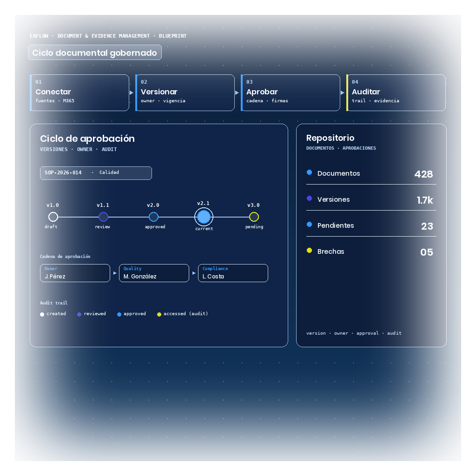The height and width of the screenshot is (476, 476).
Task: Click the 05 gaps count
Action: (x=427, y=252)
